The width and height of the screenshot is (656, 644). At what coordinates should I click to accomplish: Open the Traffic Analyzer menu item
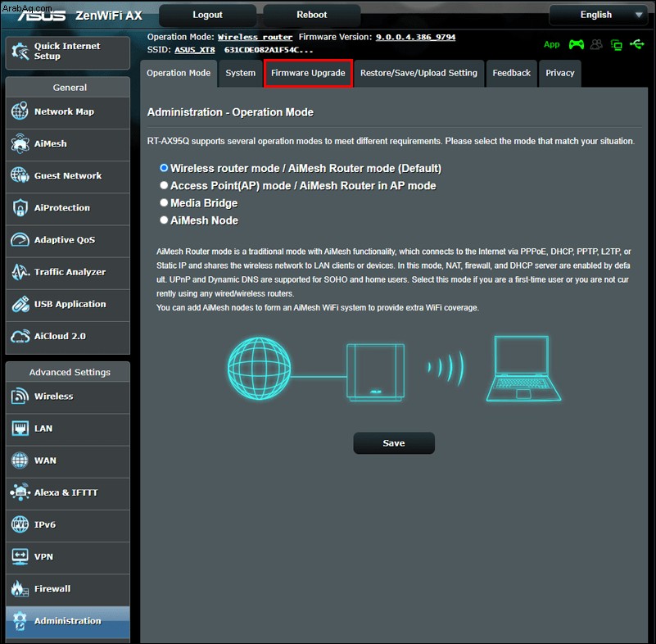68,272
